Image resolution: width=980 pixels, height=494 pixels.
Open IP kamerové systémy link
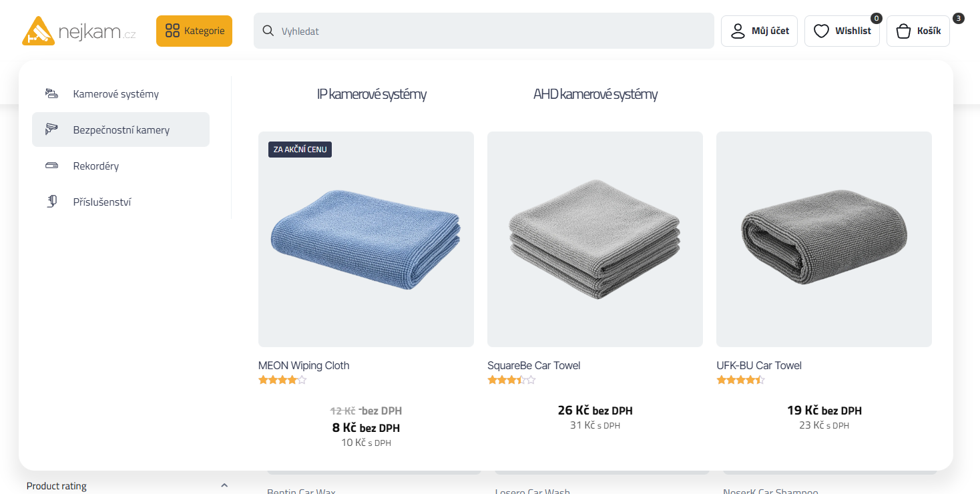point(371,94)
